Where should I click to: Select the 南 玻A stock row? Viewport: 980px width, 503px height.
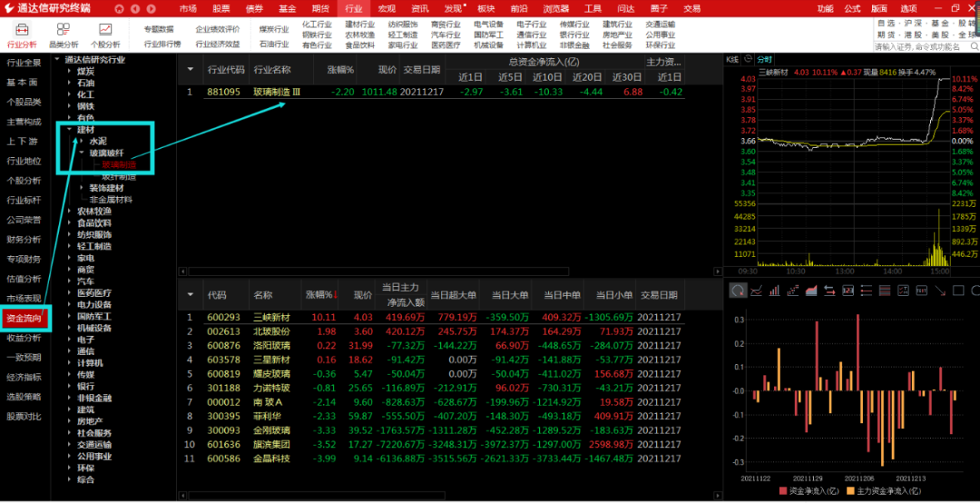coord(431,402)
